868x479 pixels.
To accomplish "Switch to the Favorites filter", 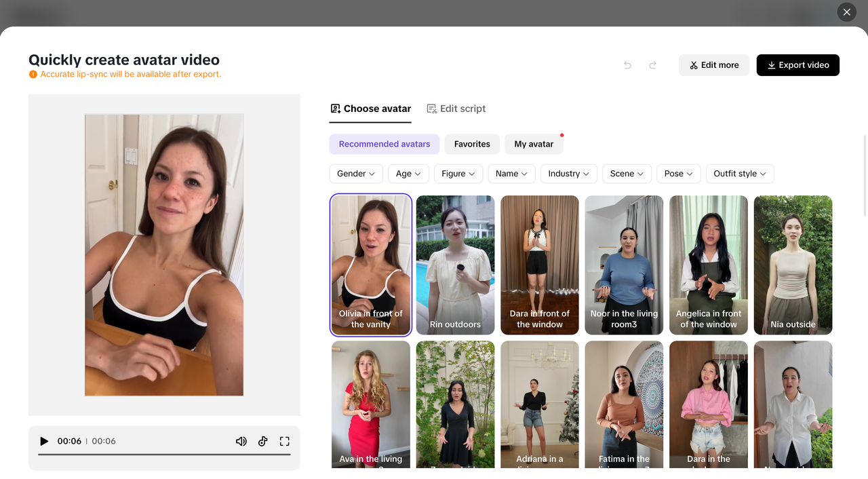I will coord(472,144).
